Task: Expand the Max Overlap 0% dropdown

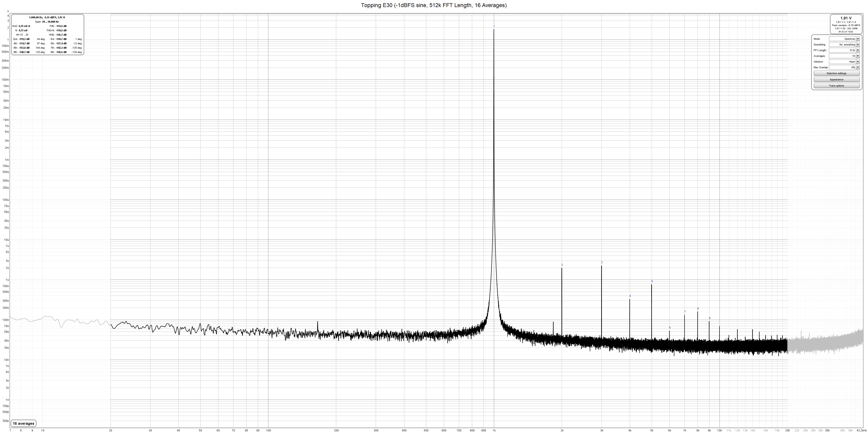Action: (857, 67)
